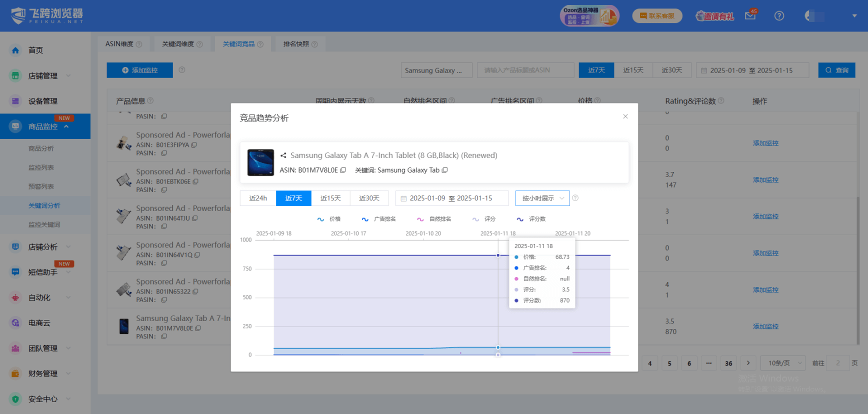Copy the ASIN B01M7V8L0E in dialog
The height and width of the screenshot is (414, 868).
click(x=343, y=170)
